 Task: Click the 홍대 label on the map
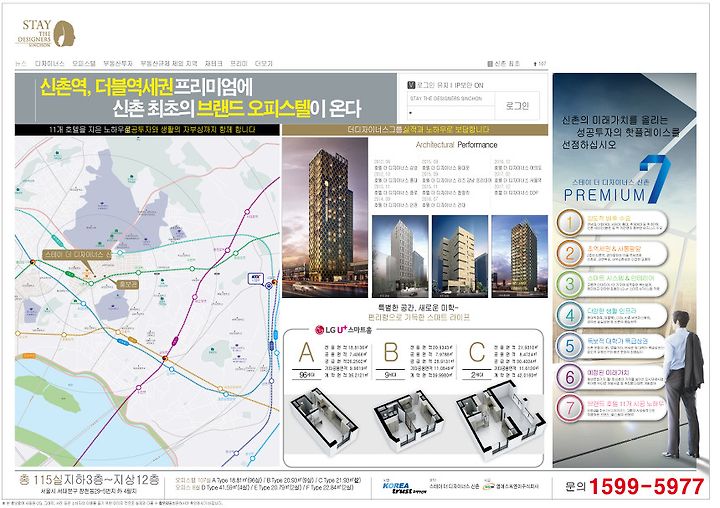(128, 285)
